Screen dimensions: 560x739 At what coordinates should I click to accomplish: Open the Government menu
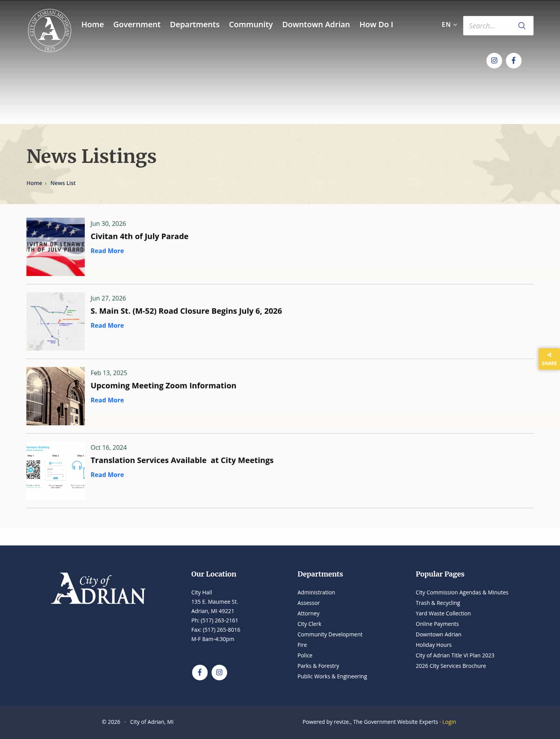click(137, 24)
